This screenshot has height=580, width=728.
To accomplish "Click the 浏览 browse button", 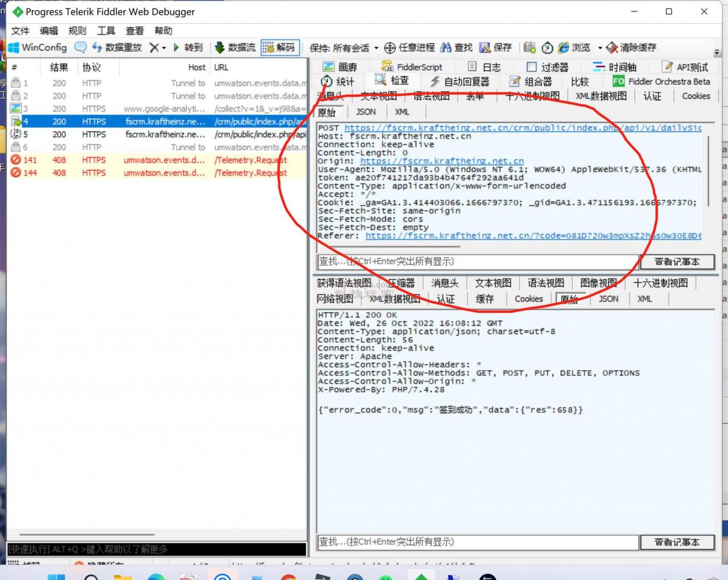I will coord(574,47).
